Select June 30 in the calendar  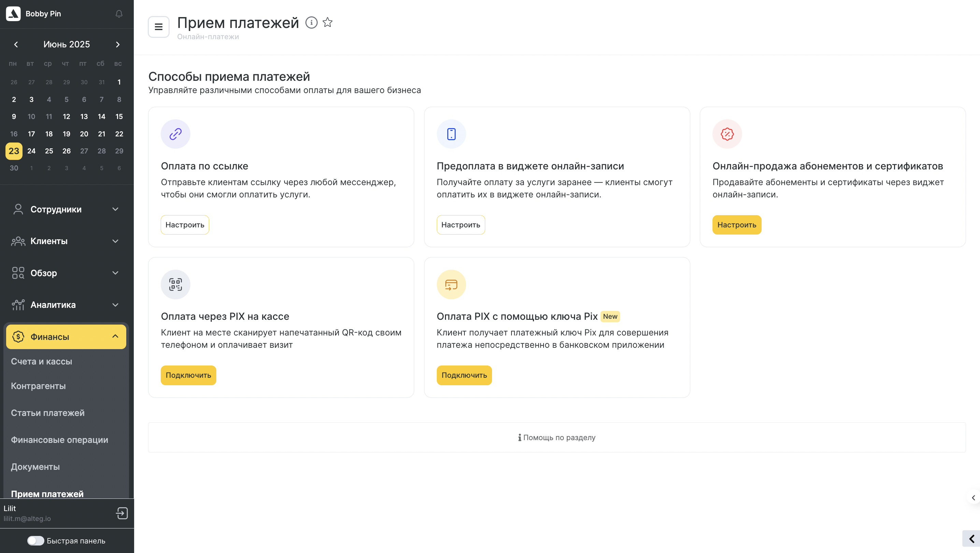[14, 168]
